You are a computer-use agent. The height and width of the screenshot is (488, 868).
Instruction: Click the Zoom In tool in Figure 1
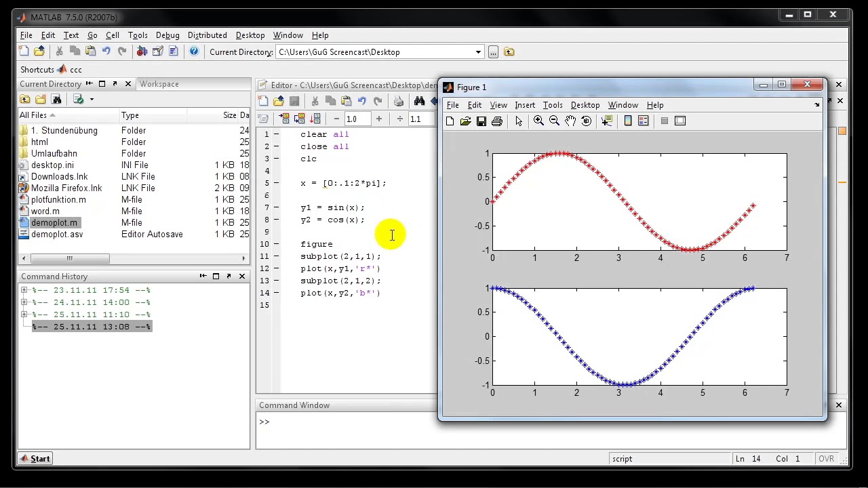pos(538,121)
